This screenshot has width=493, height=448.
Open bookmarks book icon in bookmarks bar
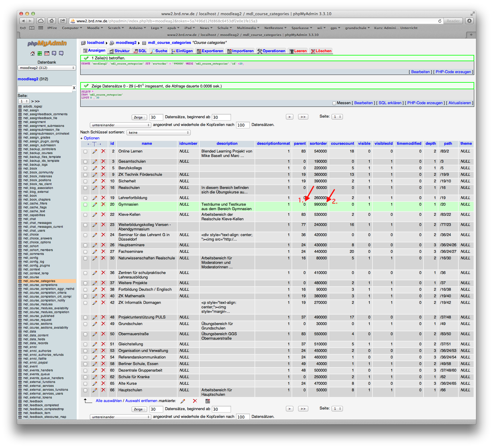[x=32, y=28]
